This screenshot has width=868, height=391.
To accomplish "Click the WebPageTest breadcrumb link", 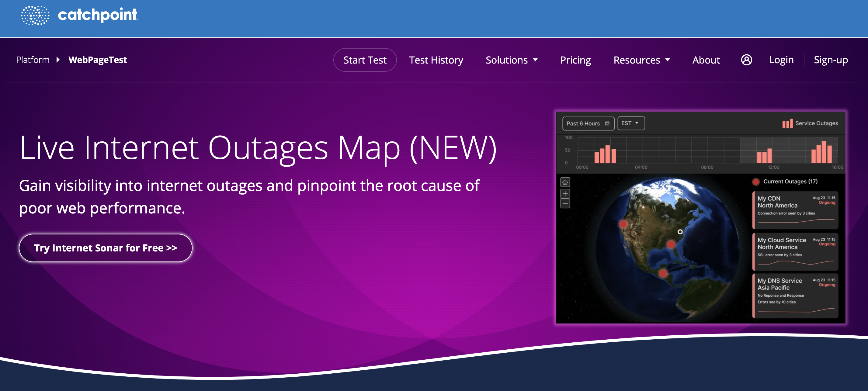I will [x=97, y=60].
